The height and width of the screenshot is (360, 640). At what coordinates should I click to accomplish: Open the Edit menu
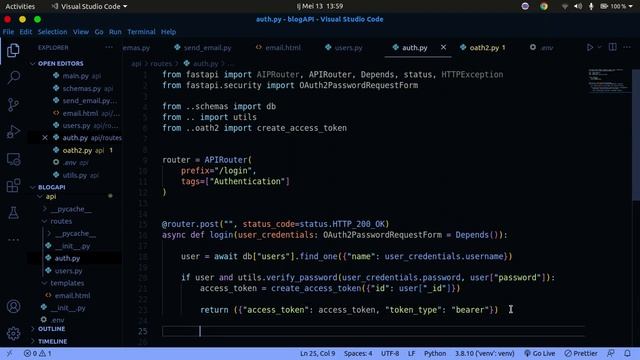click(25, 32)
